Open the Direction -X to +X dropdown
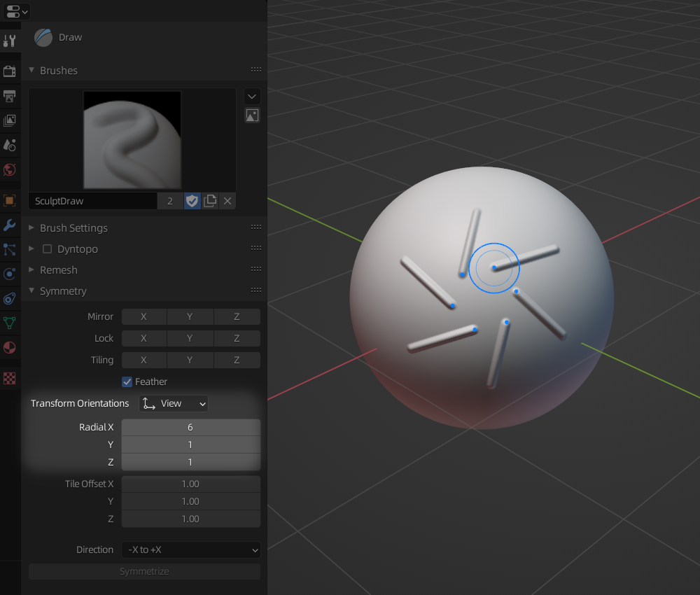The height and width of the screenshot is (595, 700). coord(190,549)
